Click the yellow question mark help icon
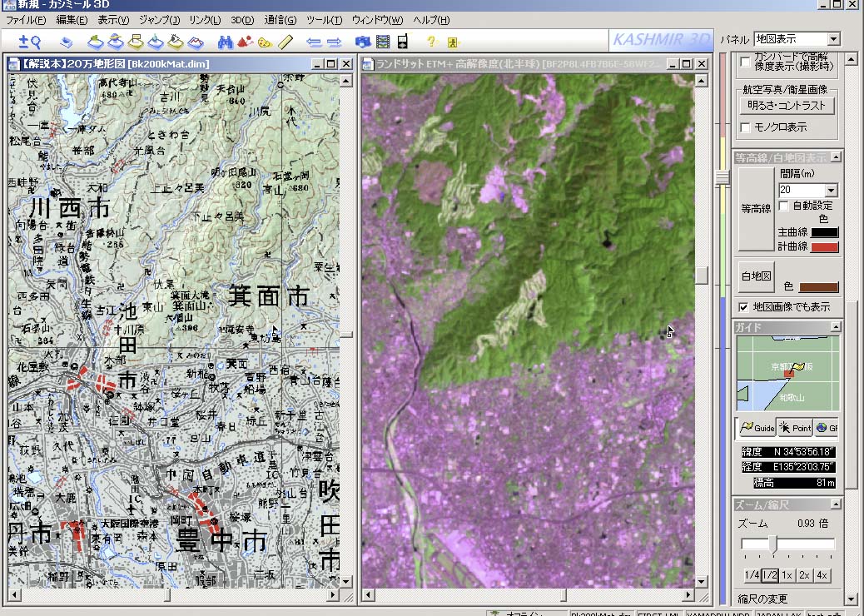 click(x=431, y=42)
